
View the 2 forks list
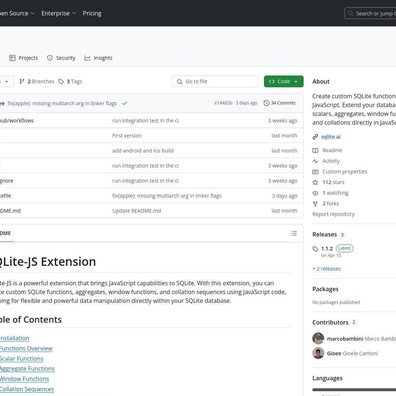331,203
